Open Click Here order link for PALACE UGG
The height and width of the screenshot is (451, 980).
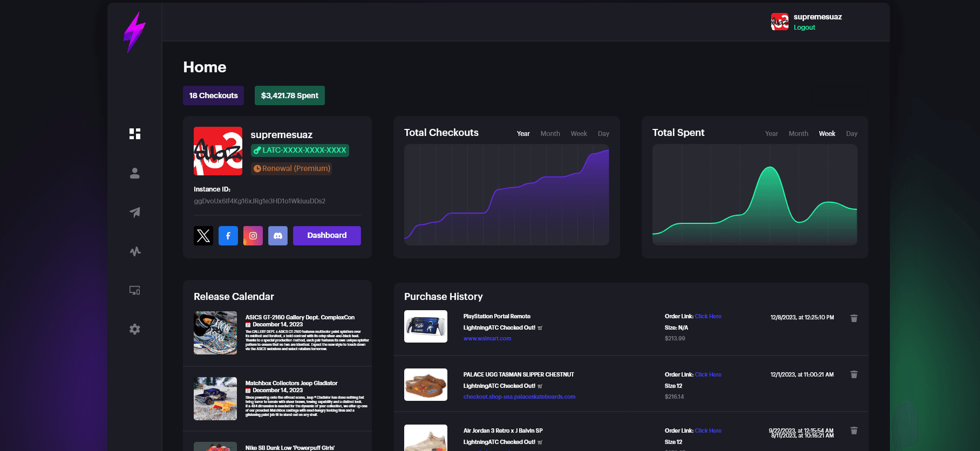pos(708,375)
